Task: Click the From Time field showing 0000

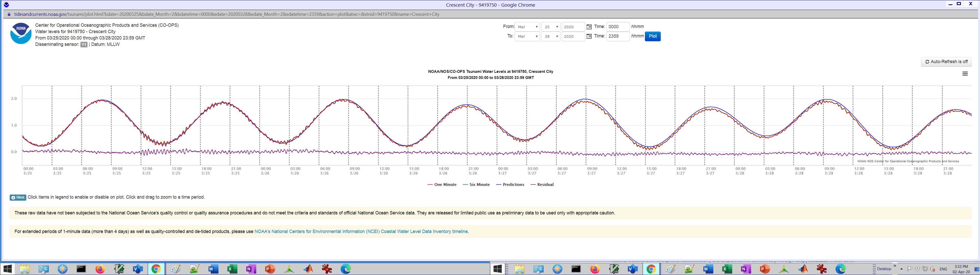Action: (617, 27)
